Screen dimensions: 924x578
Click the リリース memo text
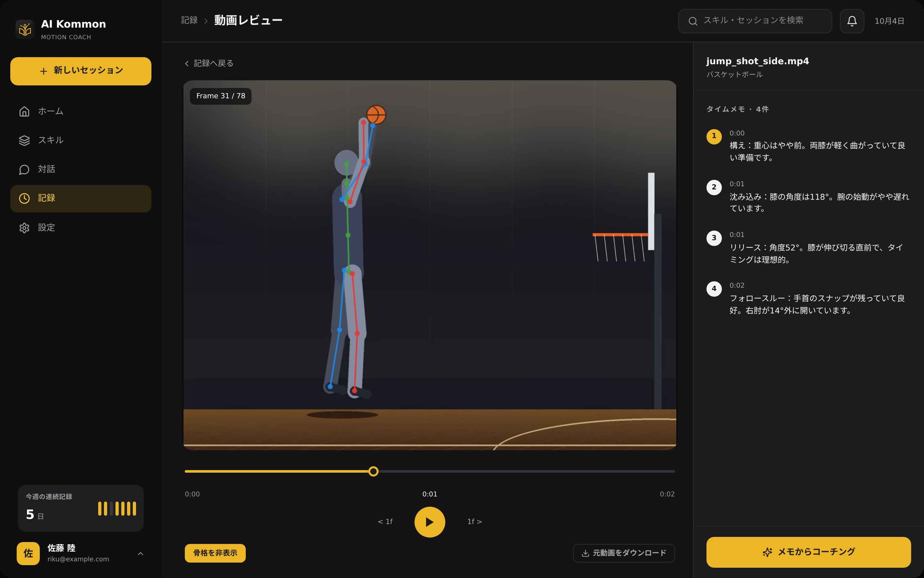816,253
